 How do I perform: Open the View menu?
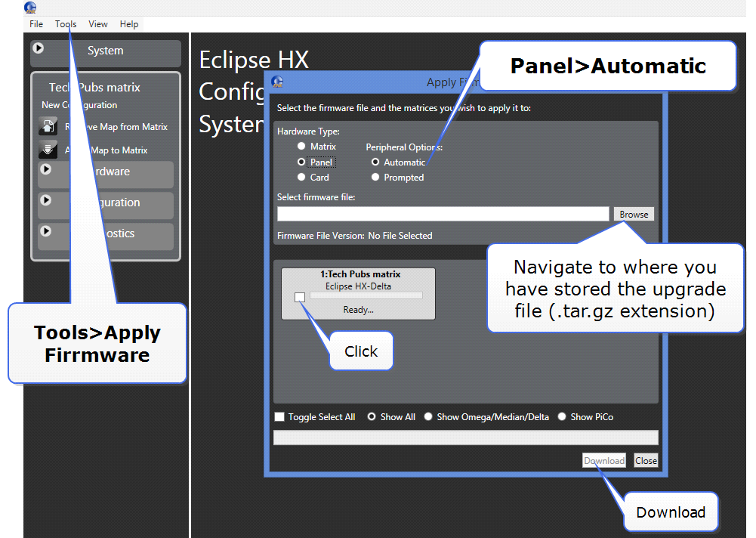(98, 24)
